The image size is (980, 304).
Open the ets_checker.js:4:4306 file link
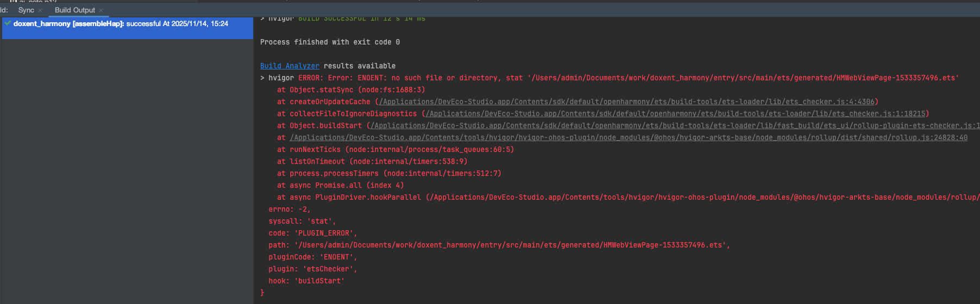pyautogui.click(x=627, y=102)
